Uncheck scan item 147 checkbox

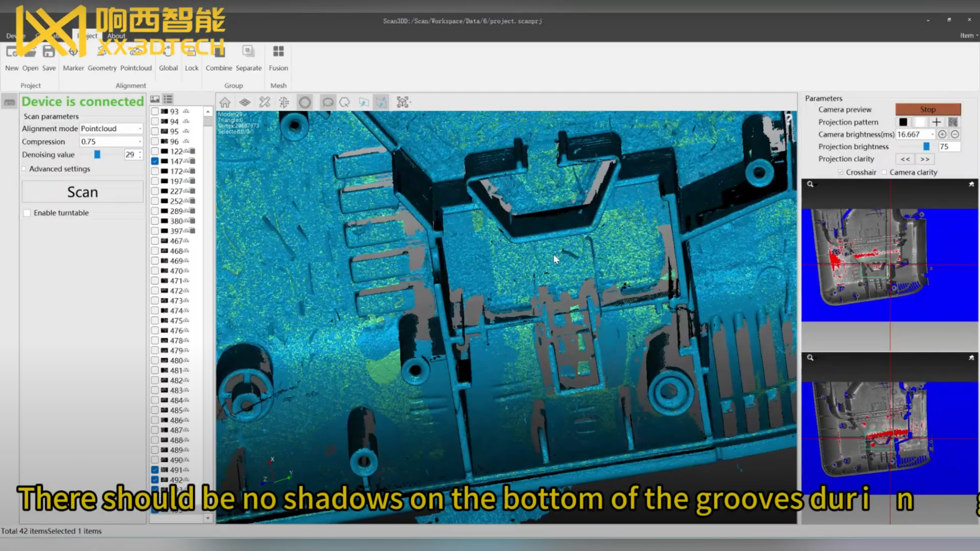(155, 161)
